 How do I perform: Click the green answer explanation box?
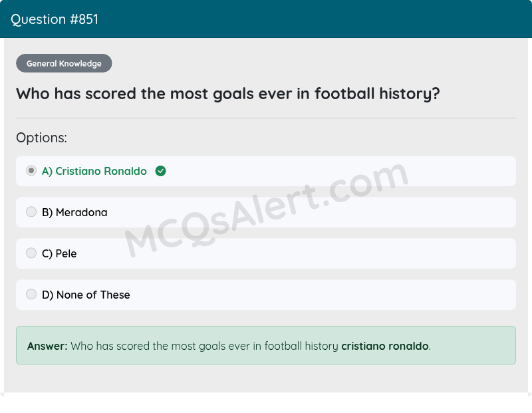[x=266, y=346]
